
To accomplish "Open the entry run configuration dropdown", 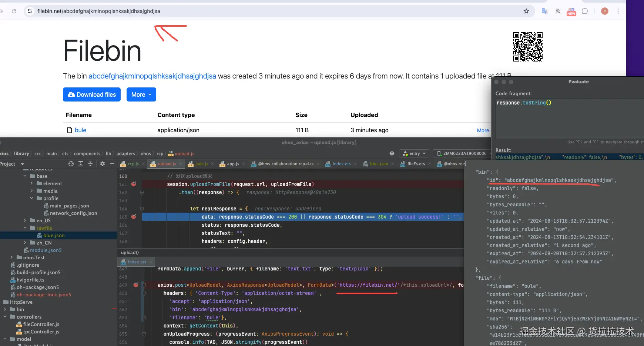I will point(414,153).
